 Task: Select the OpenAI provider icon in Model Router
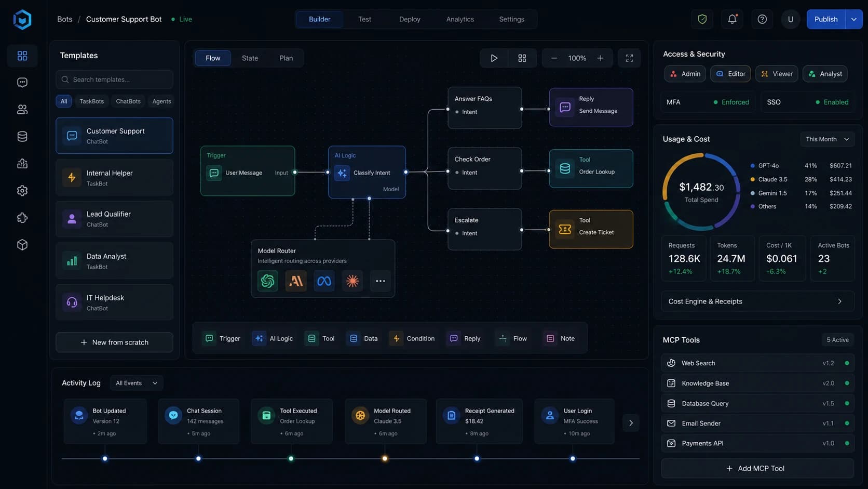click(268, 281)
